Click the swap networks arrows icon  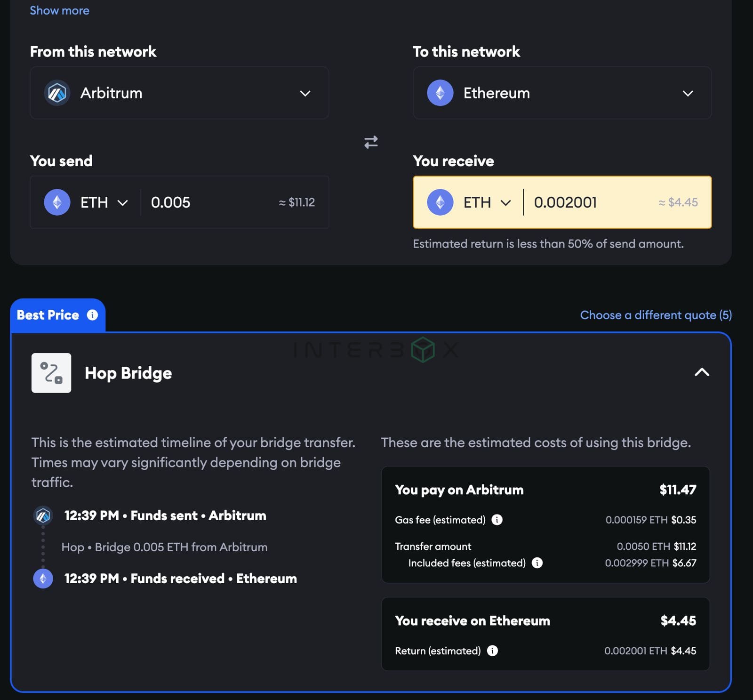point(371,142)
